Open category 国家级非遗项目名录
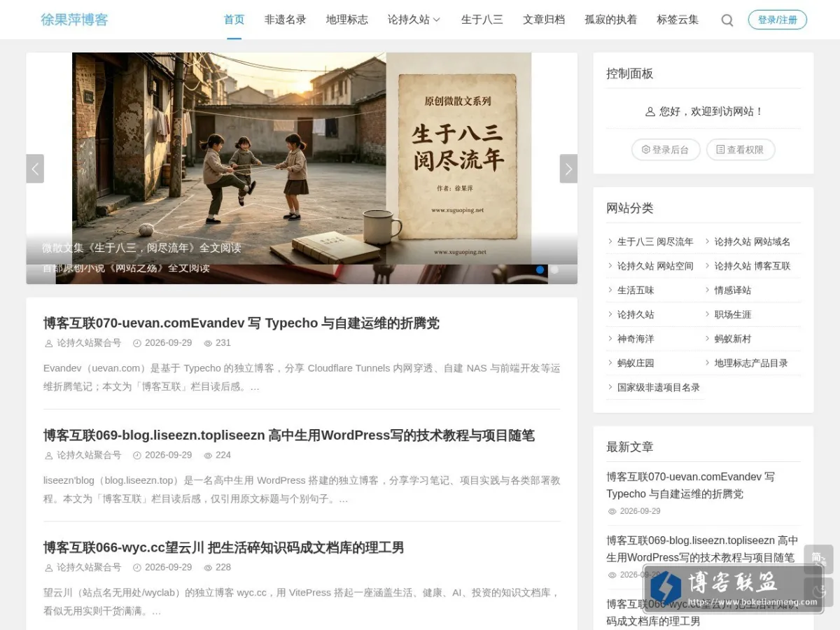This screenshot has width=840, height=630. 659,387
